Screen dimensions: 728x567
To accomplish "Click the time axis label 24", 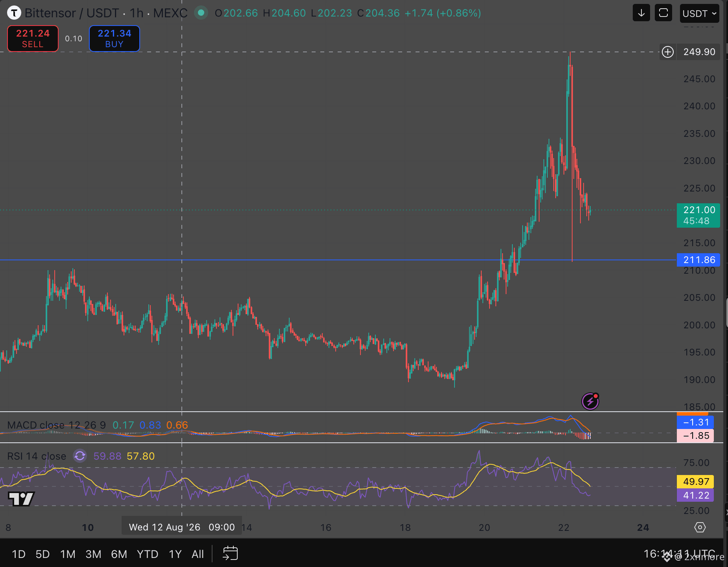I will [x=643, y=528].
